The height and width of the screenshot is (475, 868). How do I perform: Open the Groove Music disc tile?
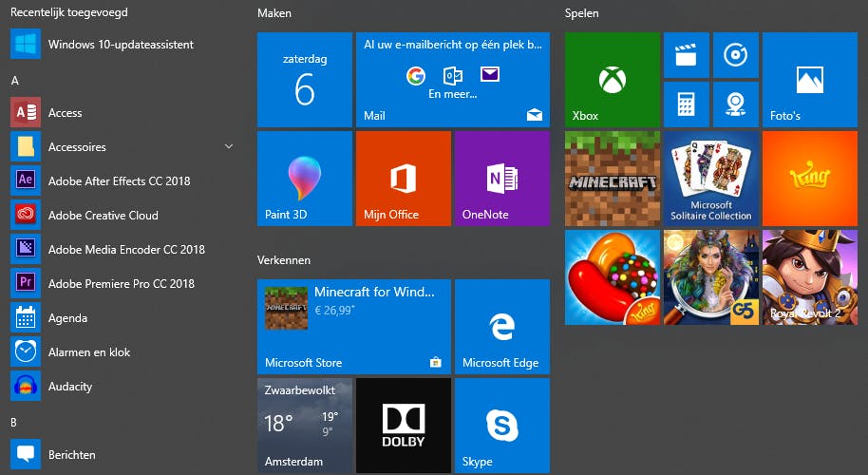[x=736, y=55]
